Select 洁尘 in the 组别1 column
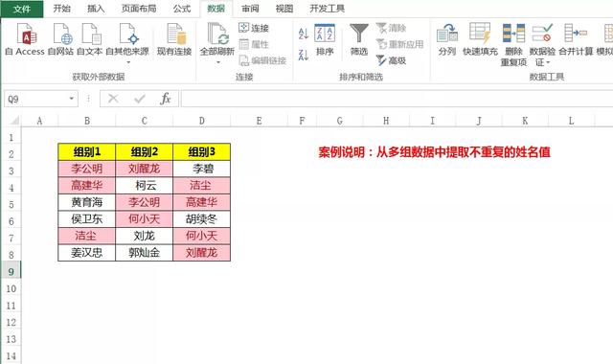 click(x=87, y=236)
